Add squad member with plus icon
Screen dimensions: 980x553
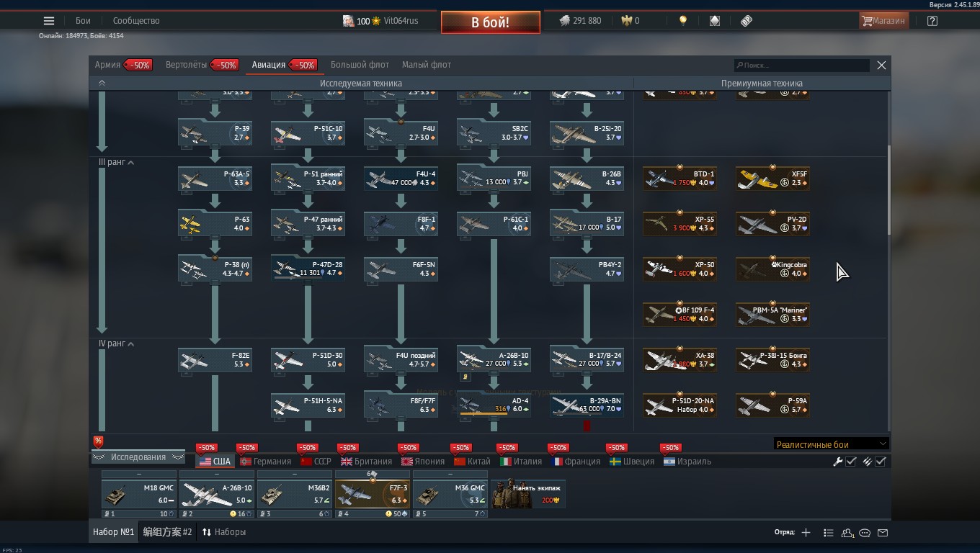coord(806,533)
